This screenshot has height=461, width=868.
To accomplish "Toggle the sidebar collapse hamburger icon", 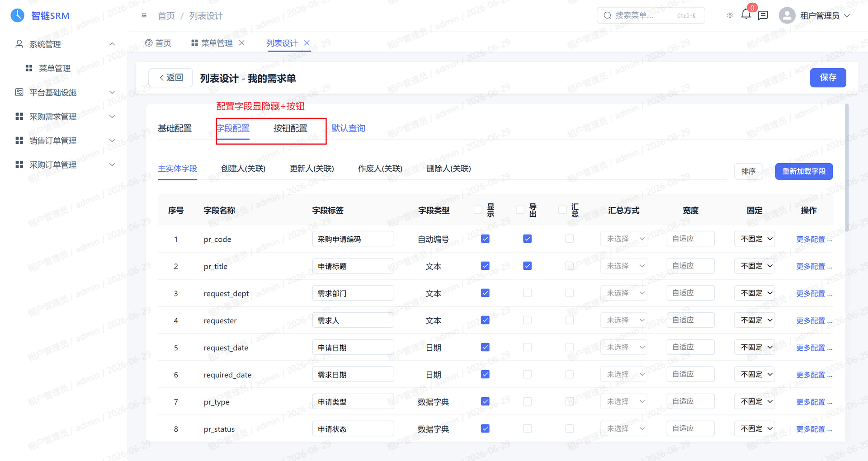I will tap(144, 16).
